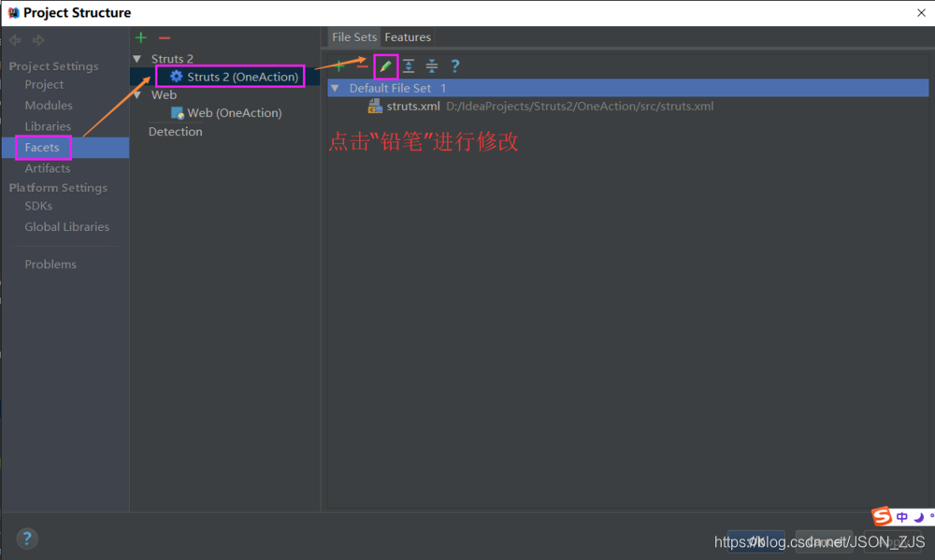This screenshot has height=560, width=935.
Task: Collapse the Web facet group
Action: tap(137, 94)
